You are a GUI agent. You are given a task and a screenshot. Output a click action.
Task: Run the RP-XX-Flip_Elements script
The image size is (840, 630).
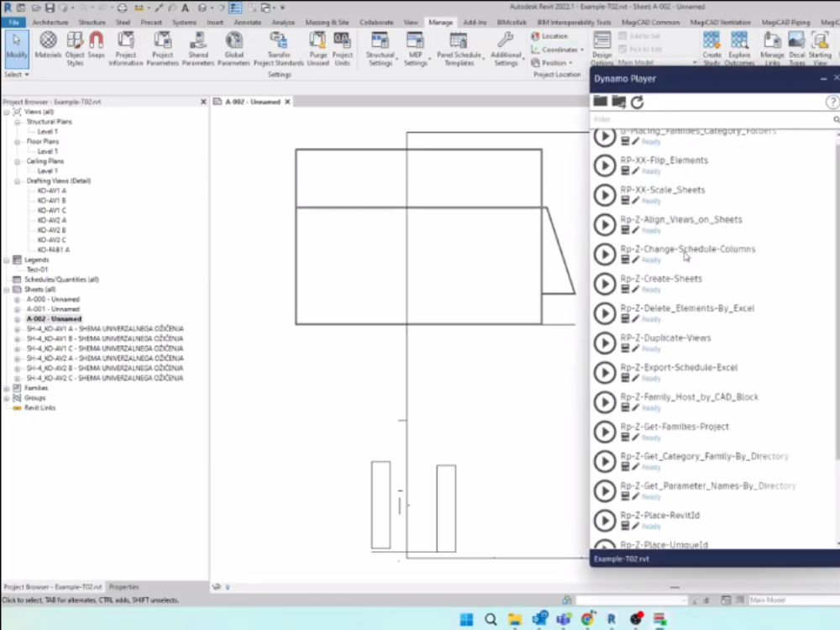pos(605,165)
